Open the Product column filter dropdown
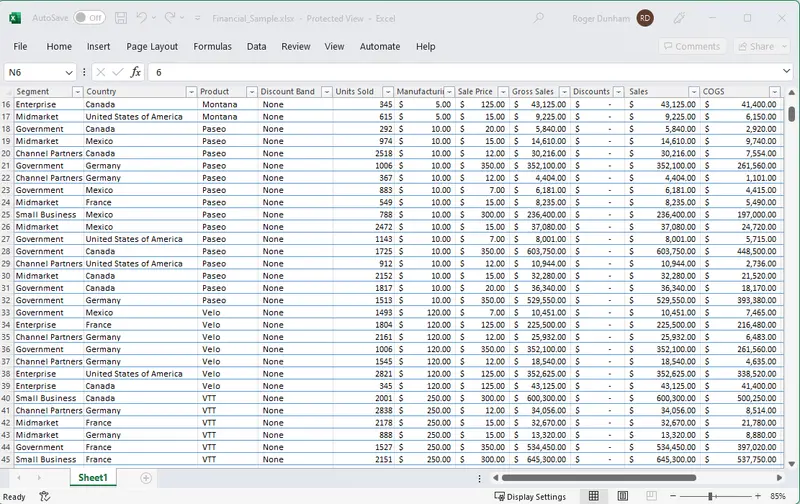Screen dimensions: 800x504 tap(251, 92)
